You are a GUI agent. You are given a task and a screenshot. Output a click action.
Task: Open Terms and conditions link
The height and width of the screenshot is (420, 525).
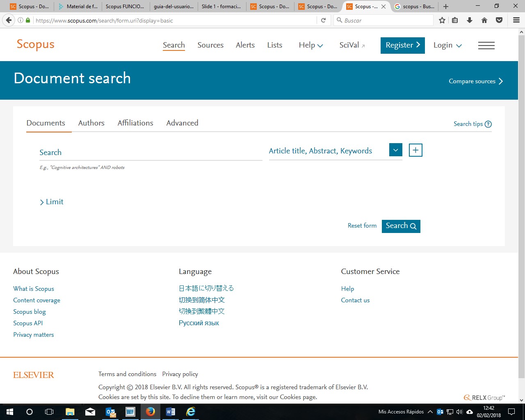(127, 374)
